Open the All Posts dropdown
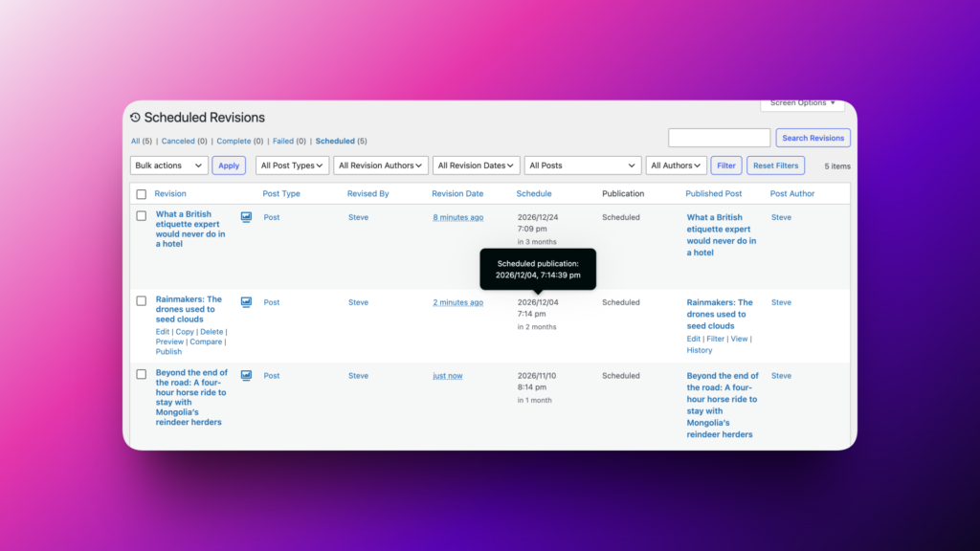 point(583,165)
